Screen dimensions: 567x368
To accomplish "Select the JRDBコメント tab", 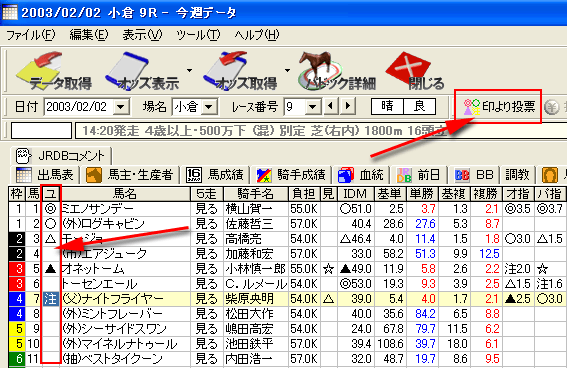I will pyautogui.click(x=61, y=156).
